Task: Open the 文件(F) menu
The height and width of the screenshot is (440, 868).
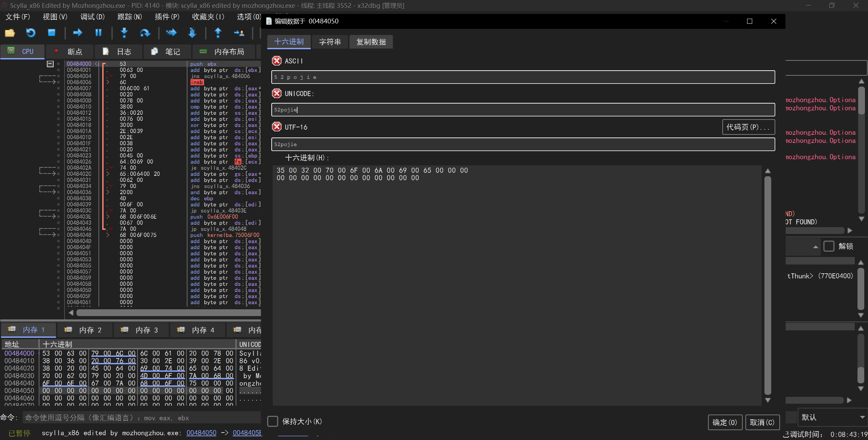Action: [18, 17]
